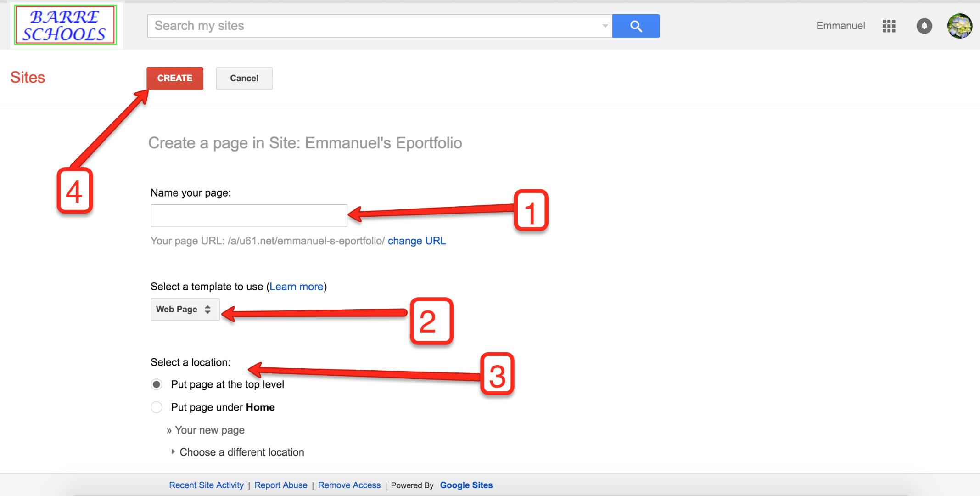Select 'Put page under Home' option
The width and height of the screenshot is (980, 496).
click(157, 407)
